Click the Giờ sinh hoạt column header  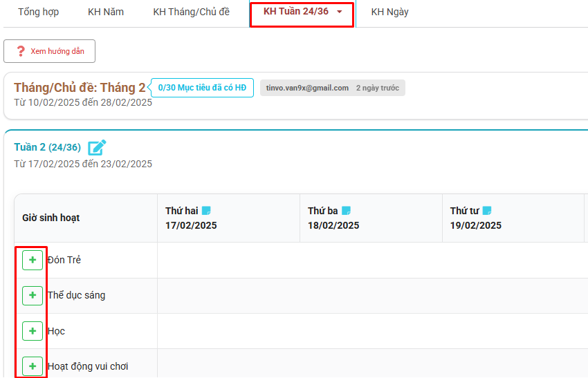coord(50,218)
